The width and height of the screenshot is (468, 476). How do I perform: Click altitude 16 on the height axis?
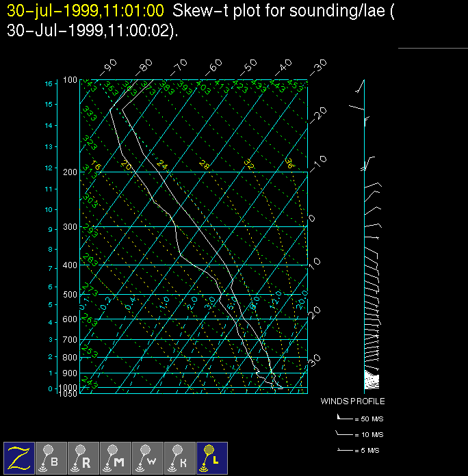(x=49, y=83)
